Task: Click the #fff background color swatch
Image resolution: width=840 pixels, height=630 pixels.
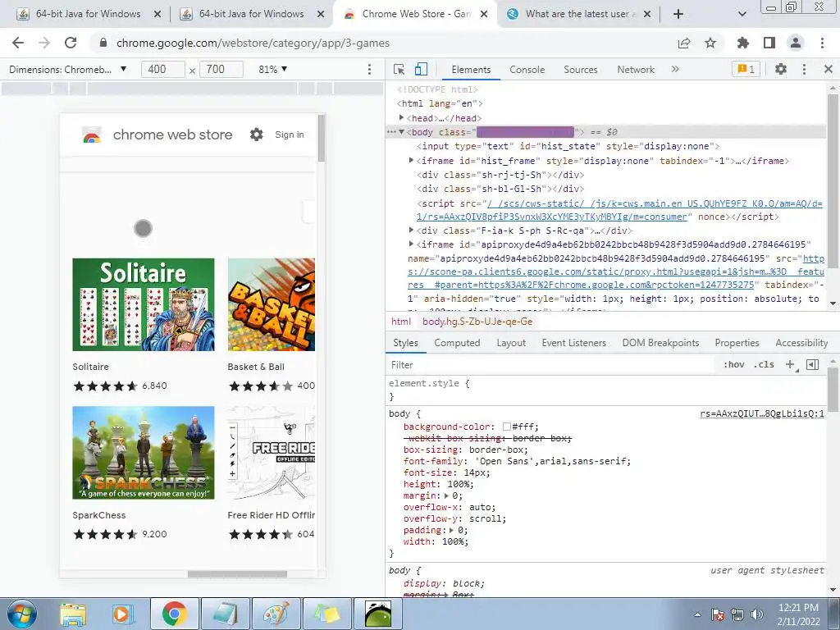Action: click(506, 427)
